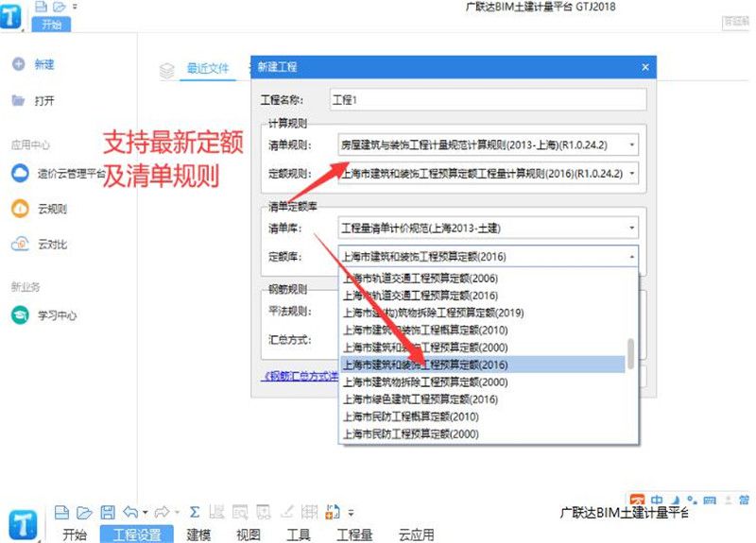756x543 pixels.
Task: Click the 打开 label in sidebar
Action: tap(44, 101)
